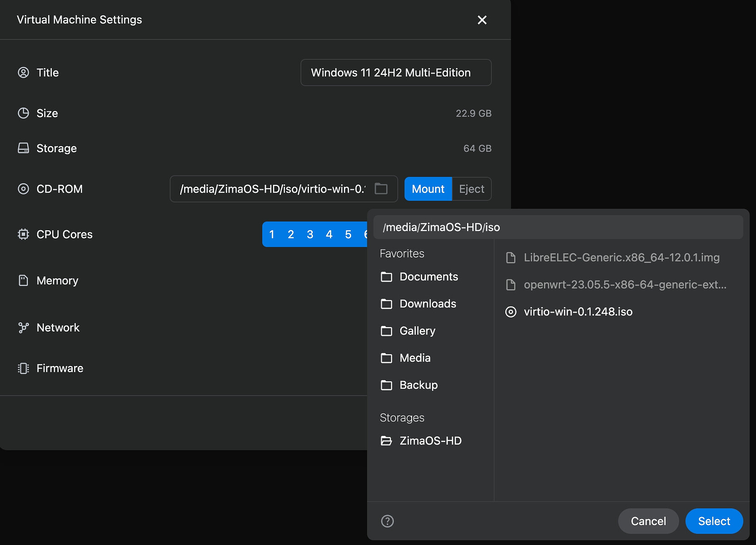Close the Virtual Machine Settings dialog

(x=482, y=20)
